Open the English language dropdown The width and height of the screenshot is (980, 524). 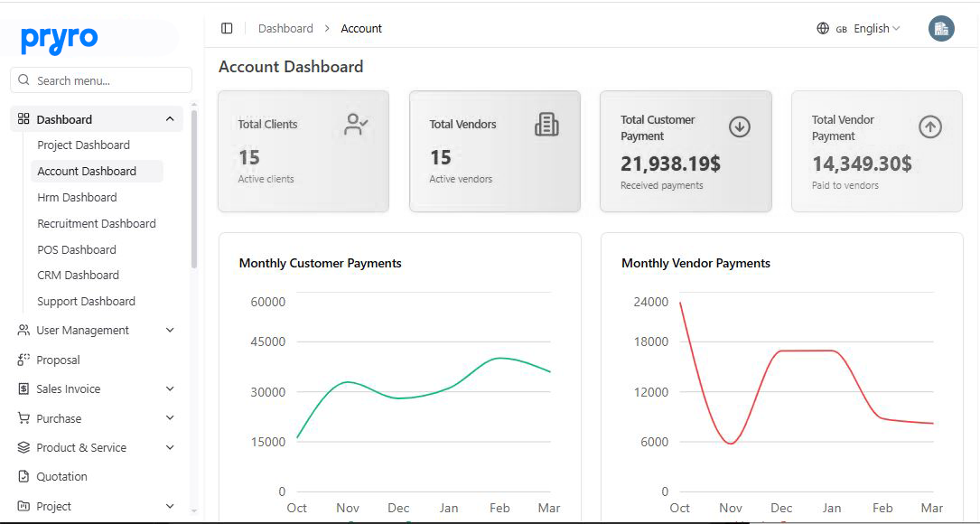coord(876,29)
